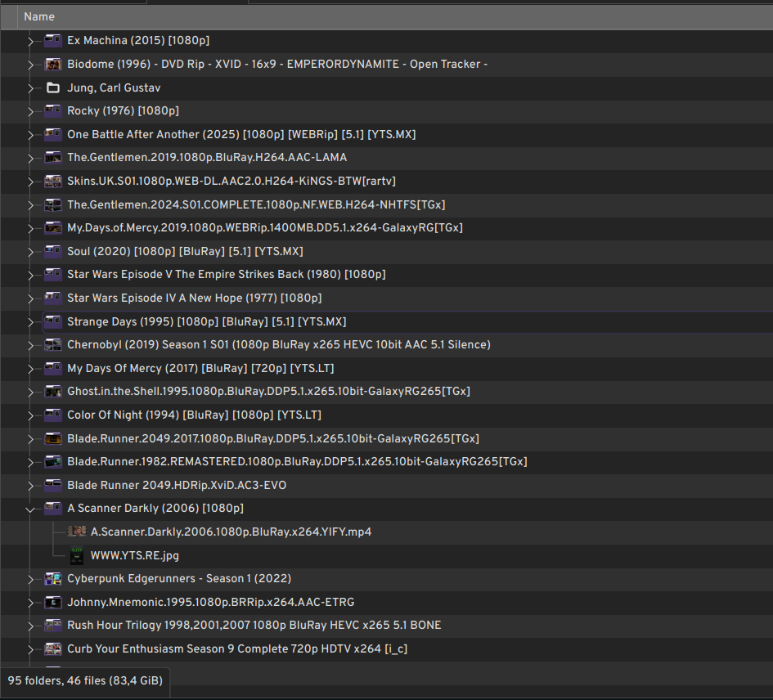Select the Strange Days (1995) [1080p] row text
773x700 pixels.
click(x=207, y=321)
